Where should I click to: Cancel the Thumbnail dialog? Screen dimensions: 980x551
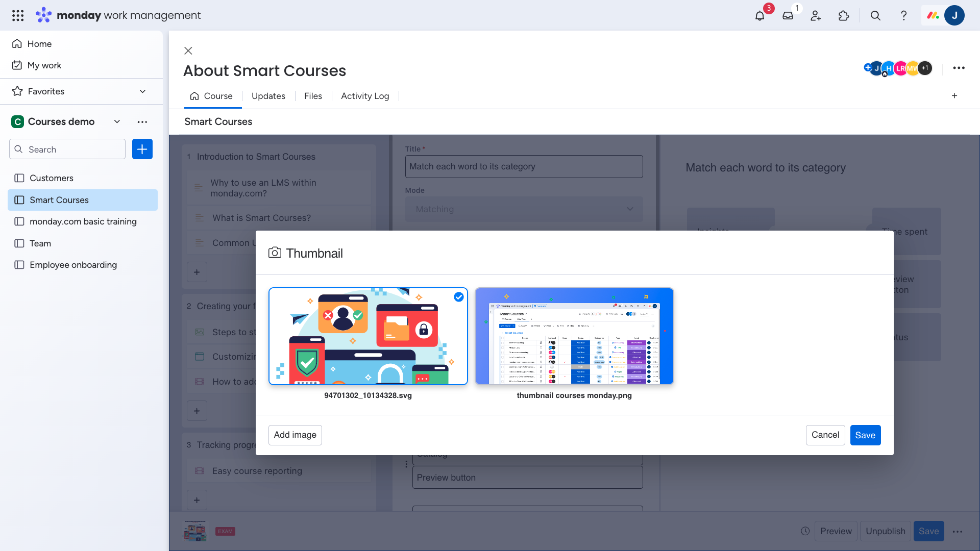click(825, 435)
